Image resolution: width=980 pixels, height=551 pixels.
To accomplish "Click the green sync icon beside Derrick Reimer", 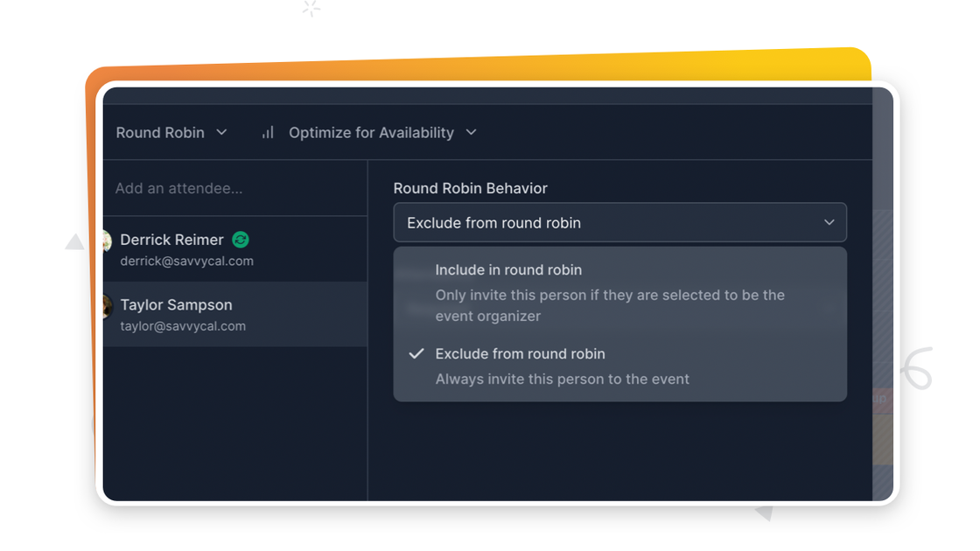I will (241, 240).
